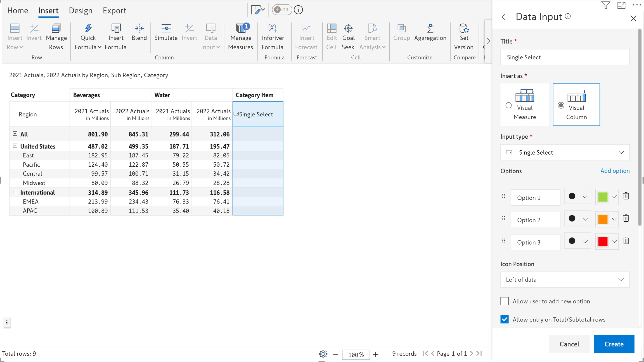Image resolution: width=644 pixels, height=362 pixels.
Task: Select the Visual Measure radio button
Action: [509, 105]
